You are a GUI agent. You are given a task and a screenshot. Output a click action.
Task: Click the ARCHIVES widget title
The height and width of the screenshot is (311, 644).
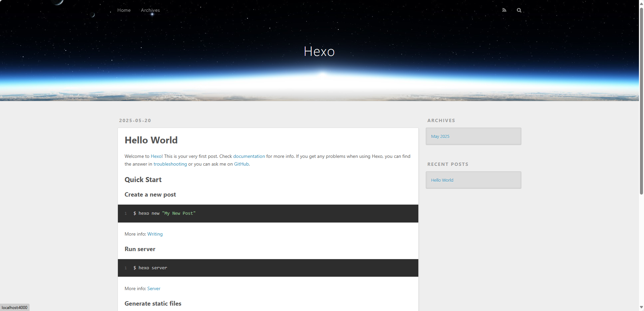coord(441,120)
